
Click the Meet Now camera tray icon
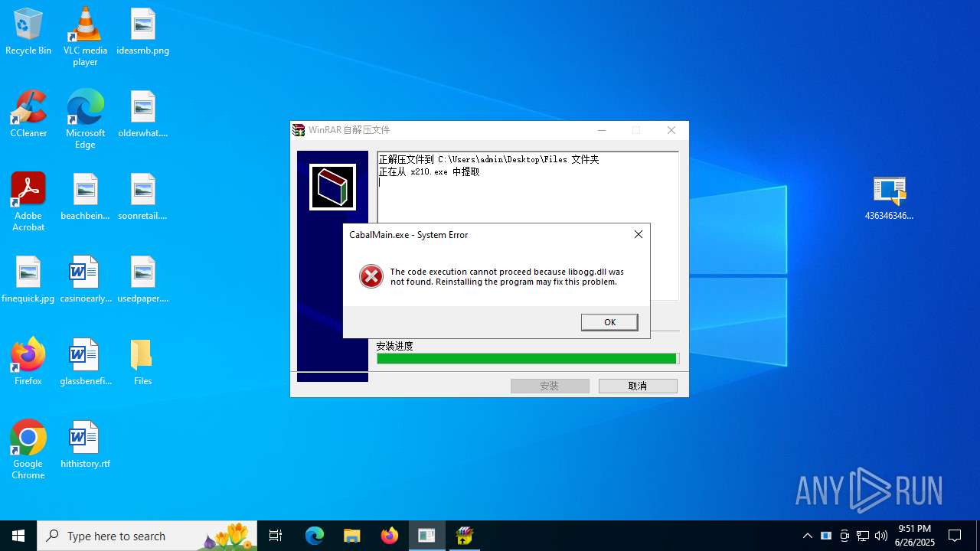[x=844, y=536]
